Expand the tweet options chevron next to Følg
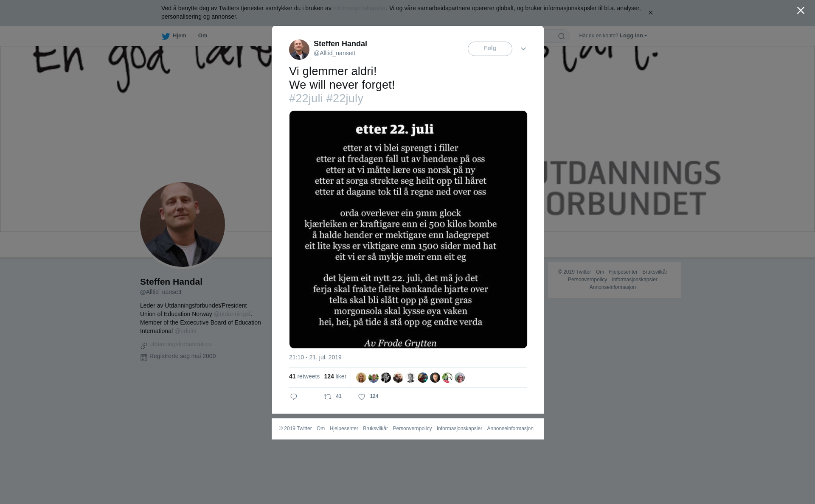 (x=523, y=49)
